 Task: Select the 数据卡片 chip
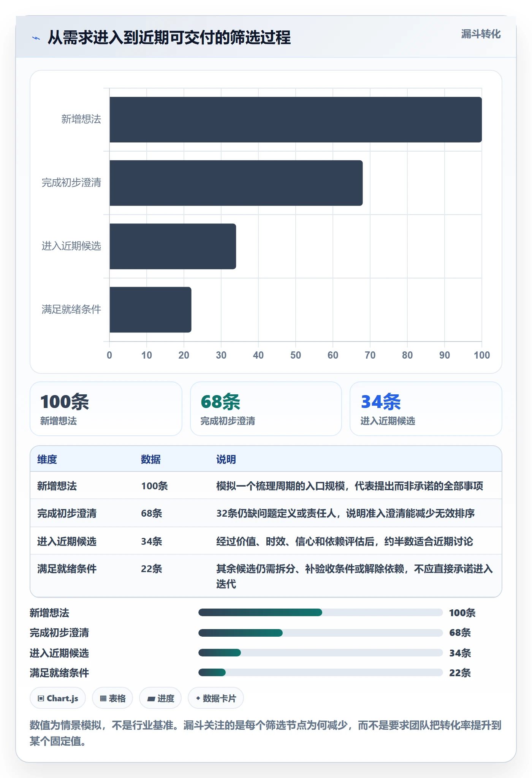point(216,698)
